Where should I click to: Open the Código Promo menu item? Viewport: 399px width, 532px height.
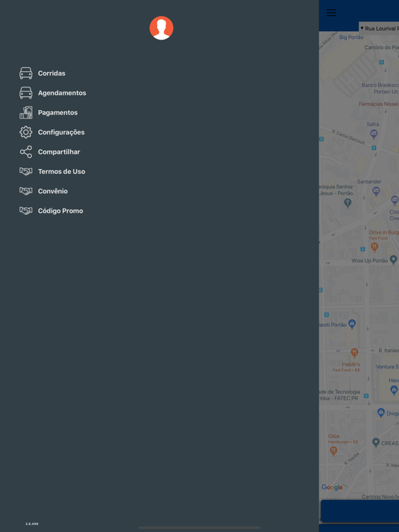[x=60, y=211]
